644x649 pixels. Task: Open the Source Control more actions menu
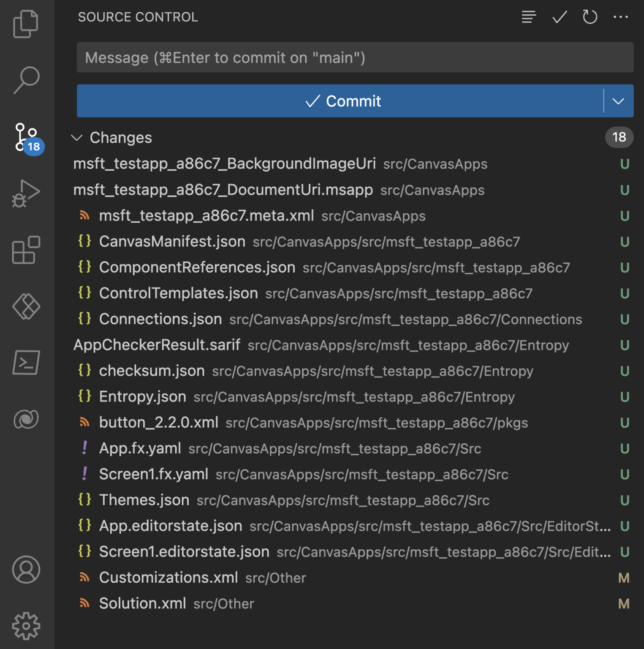tap(621, 17)
